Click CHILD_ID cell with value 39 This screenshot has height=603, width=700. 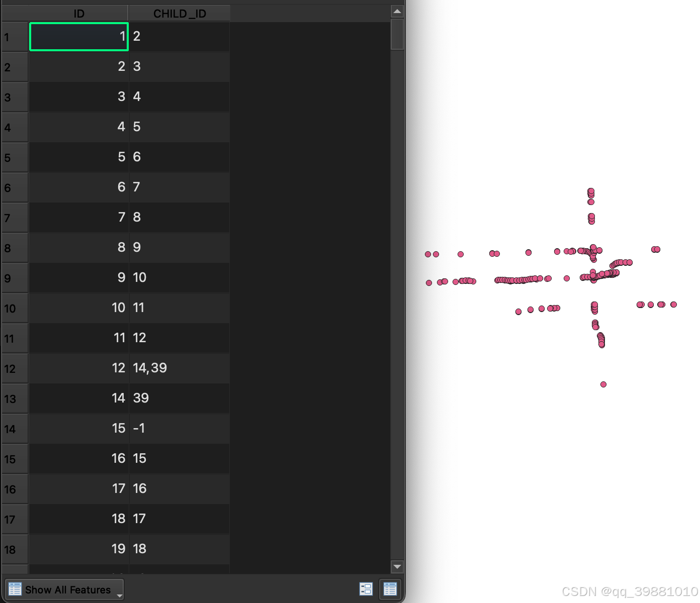(x=180, y=398)
